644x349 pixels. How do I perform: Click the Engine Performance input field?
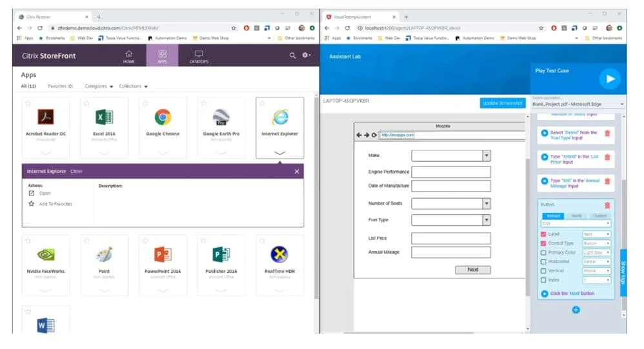point(451,172)
